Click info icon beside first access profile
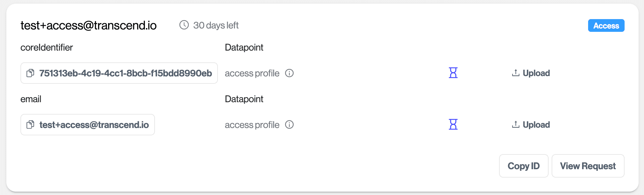Screen dimensions: 644x195 click(x=289, y=73)
